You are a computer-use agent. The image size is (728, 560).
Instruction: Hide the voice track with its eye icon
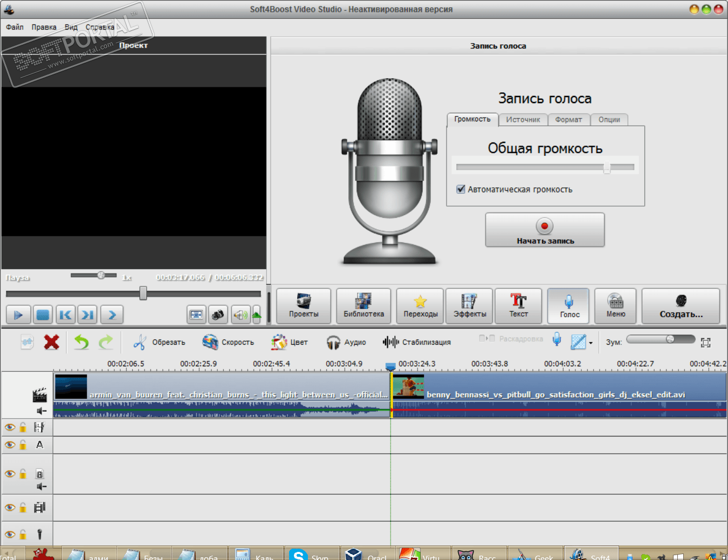pyautogui.click(x=10, y=534)
